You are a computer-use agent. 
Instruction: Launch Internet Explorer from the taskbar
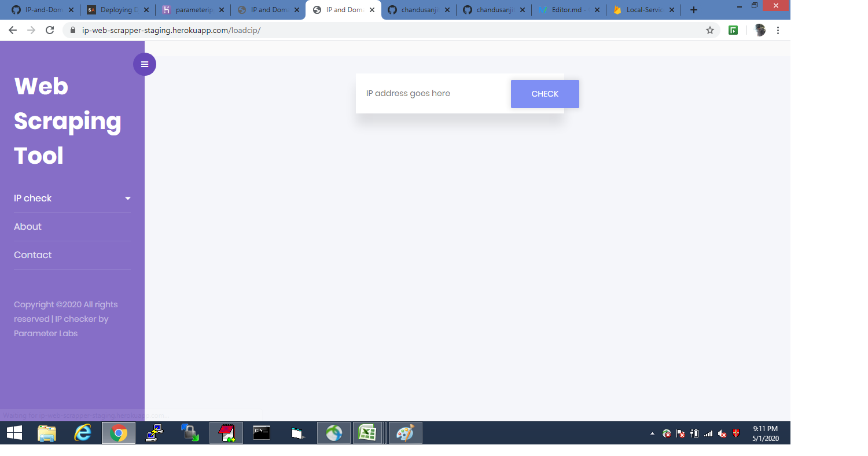pyautogui.click(x=83, y=433)
